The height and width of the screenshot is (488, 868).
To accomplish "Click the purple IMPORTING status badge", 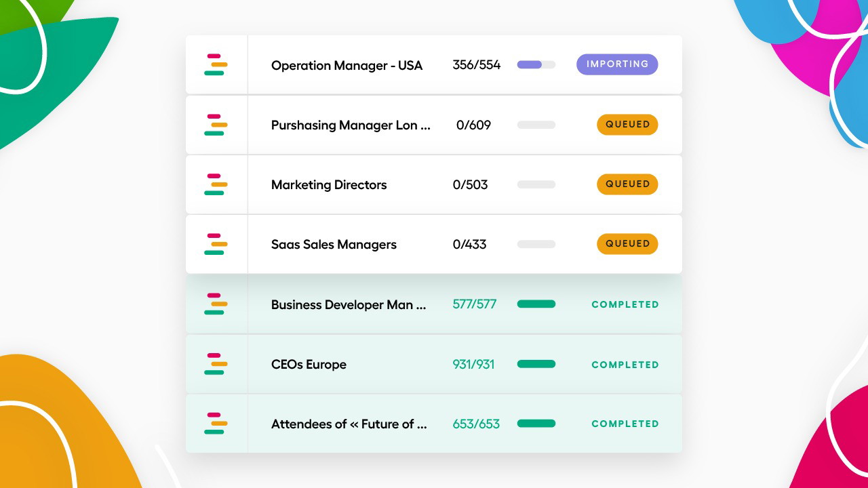I will coord(617,64).
